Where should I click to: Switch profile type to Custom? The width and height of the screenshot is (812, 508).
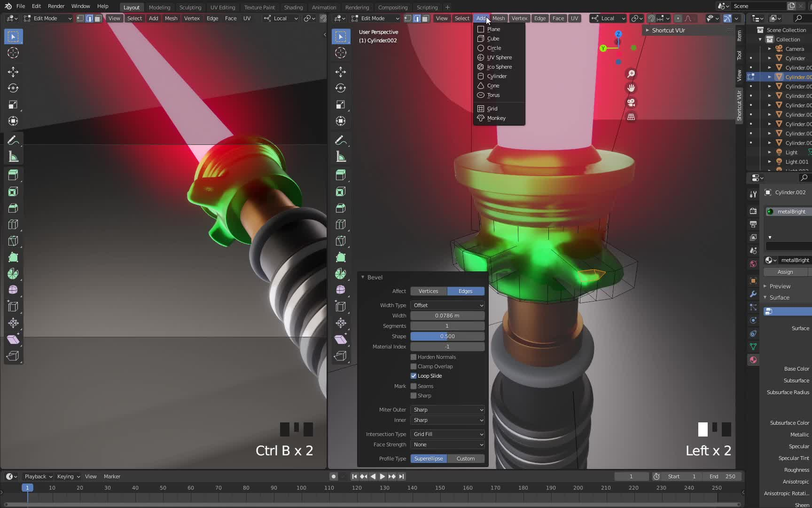click(x=466, y=458)
